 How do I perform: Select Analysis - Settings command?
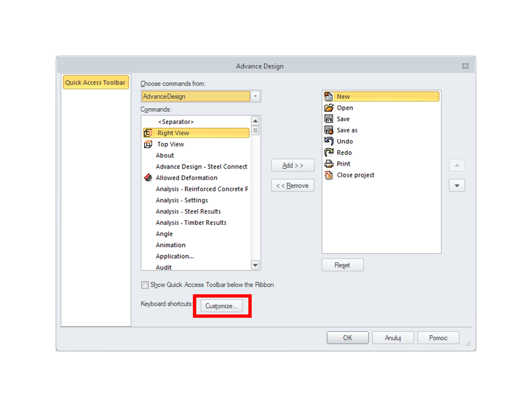tap(196, 200)
